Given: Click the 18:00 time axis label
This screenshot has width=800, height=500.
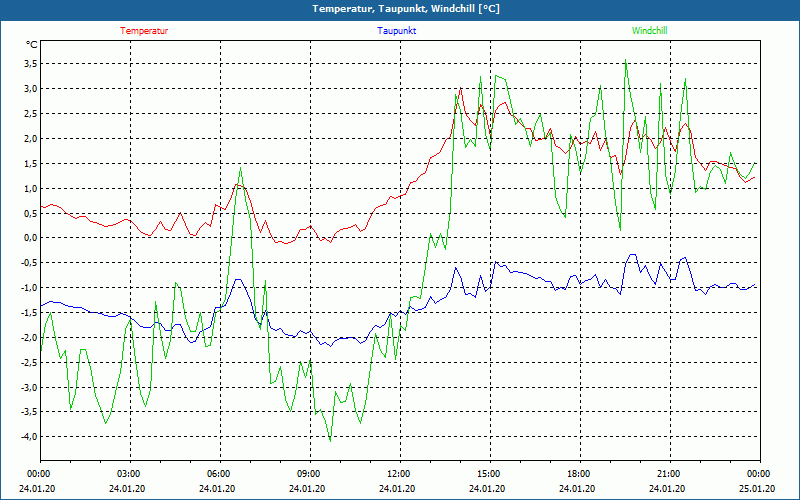Looking at the screenshot, I should 579,473.
